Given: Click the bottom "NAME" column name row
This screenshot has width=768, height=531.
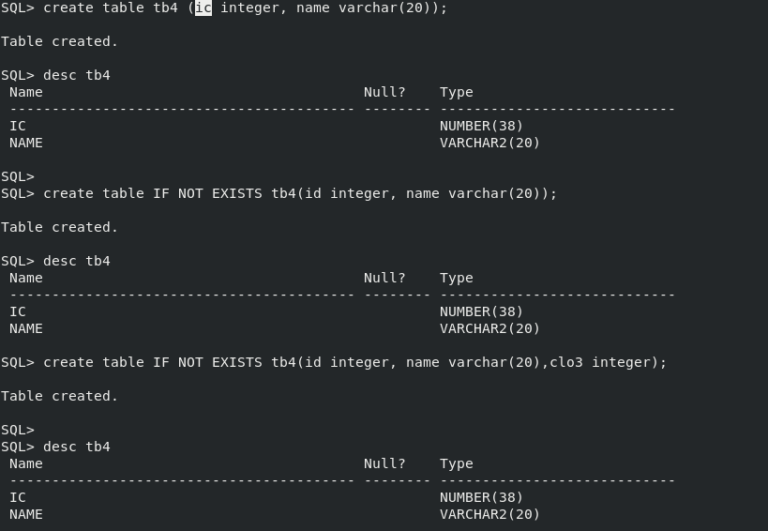Looking at the screenshot, I should tap(26, 514).
